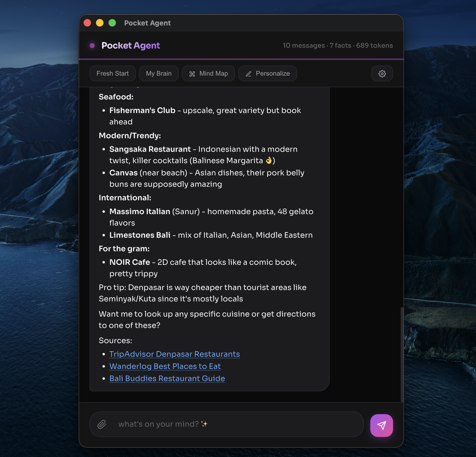Open the TripAdvisor Denpasar Restaurants link
Screen dimensions: 476x457
tap(174, 354)
